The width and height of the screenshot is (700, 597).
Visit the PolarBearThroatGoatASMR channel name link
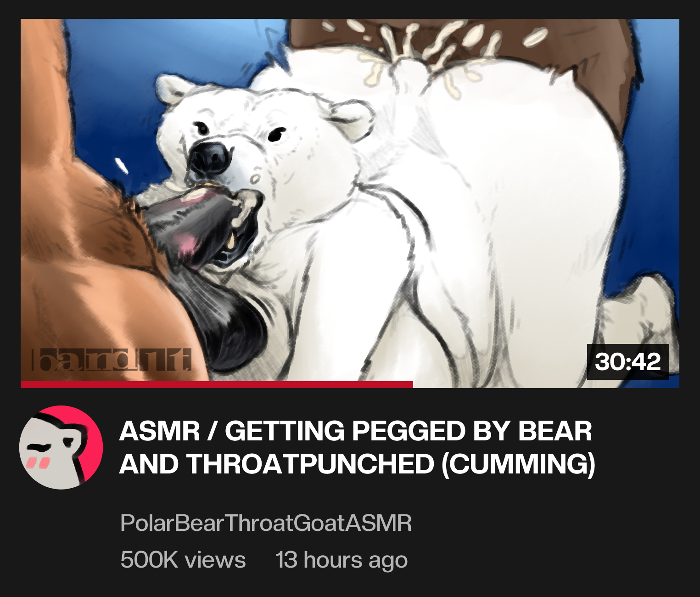click(266, 523)
